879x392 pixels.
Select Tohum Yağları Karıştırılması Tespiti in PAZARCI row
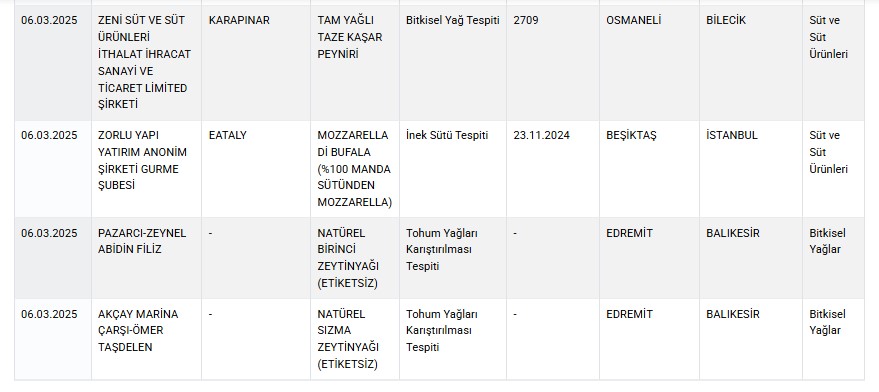click(x=452, y=258)
